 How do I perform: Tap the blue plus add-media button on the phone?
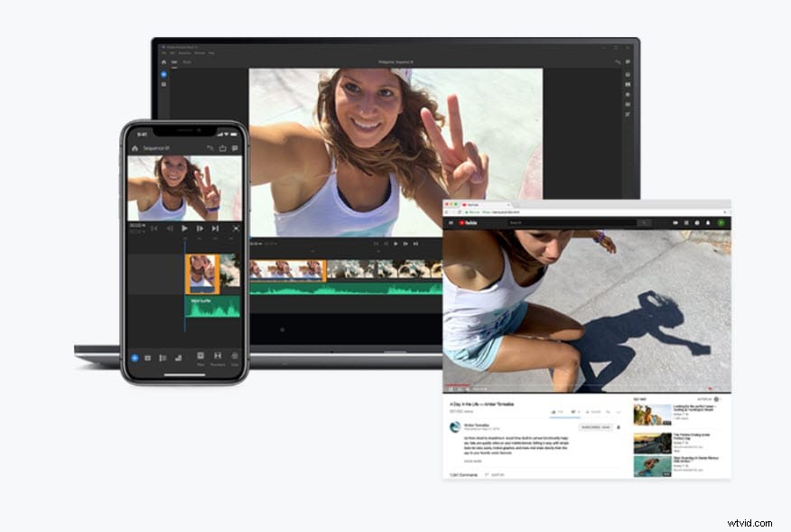click(x=135, y=358)
